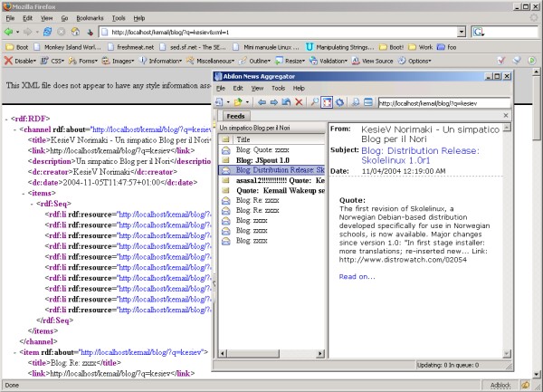543x392 pixels.
Task: Click envelope icon of 'Blog: Quote: zzzz' row
Action: [225, 150]
